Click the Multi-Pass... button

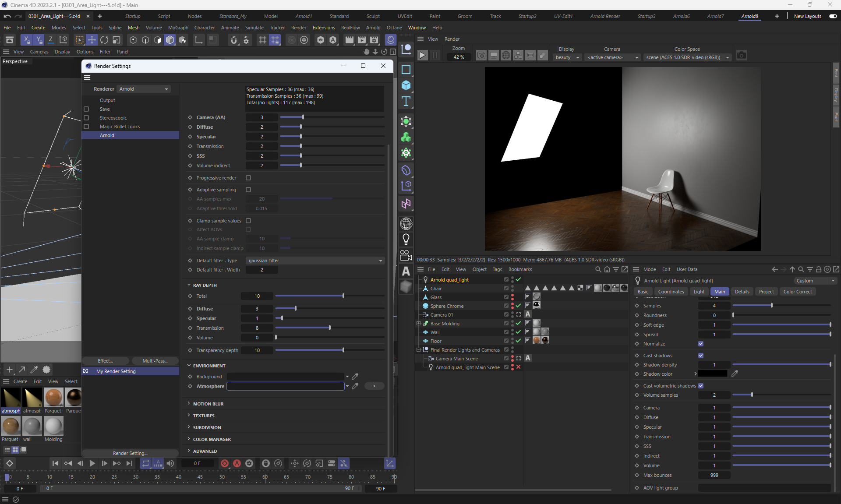click(x=155, y=361)
